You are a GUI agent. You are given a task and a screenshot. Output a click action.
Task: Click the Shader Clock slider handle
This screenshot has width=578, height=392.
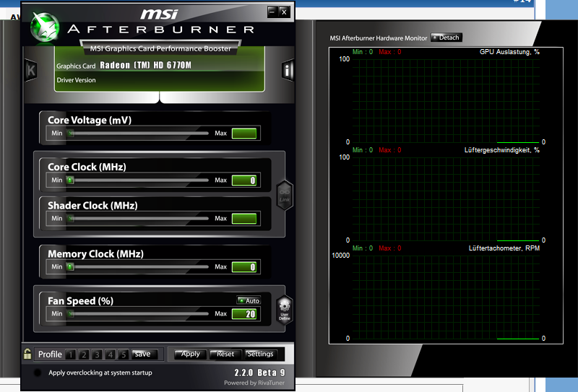[70, 219]
